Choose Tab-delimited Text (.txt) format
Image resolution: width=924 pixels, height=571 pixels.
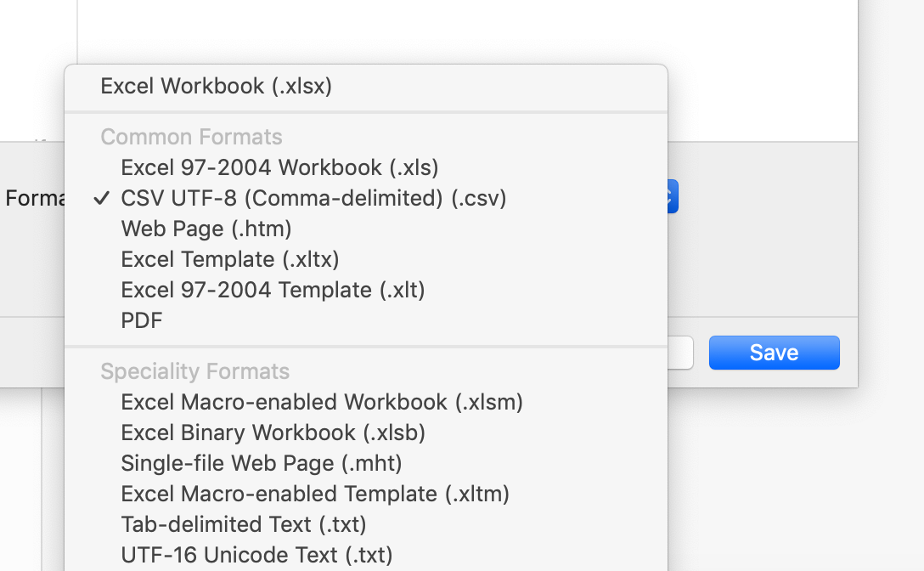coord(244,524)
